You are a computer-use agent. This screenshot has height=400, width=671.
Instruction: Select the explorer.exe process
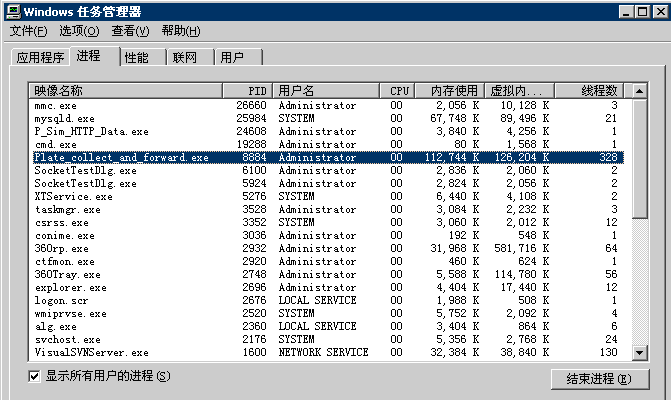pyautogui.click(x=328, y=287)
